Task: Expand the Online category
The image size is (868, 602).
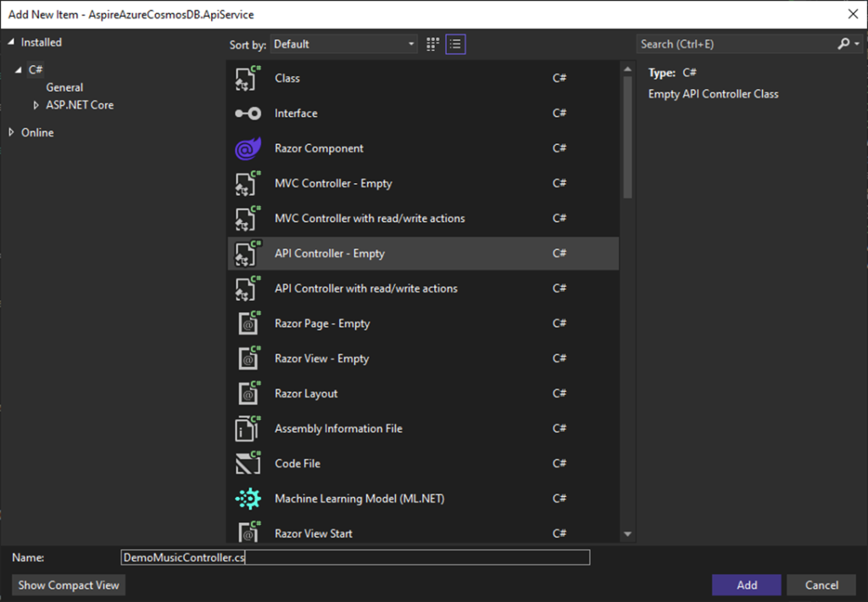Action: tap(11, 132)
